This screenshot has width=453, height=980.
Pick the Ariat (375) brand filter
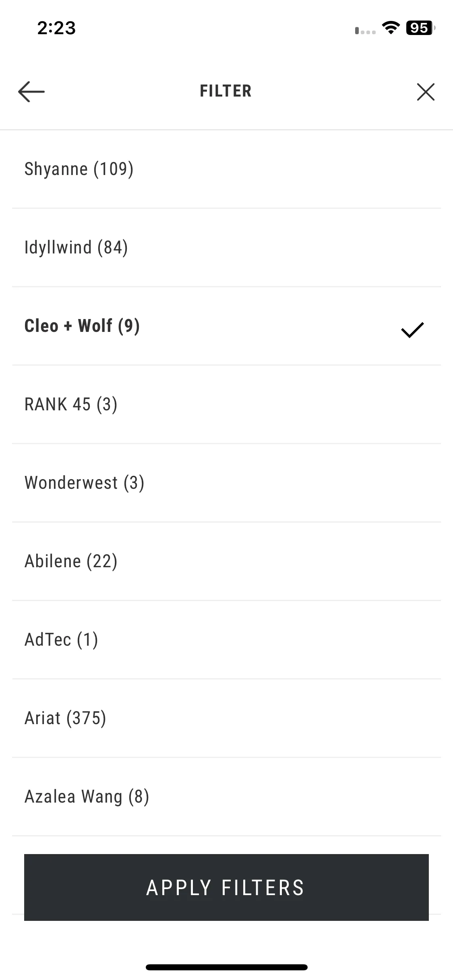click(x=226, y=718)
